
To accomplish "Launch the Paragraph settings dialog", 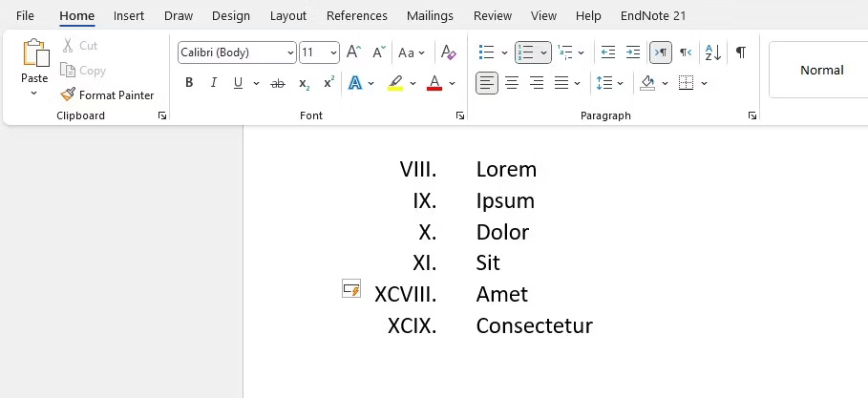I will click(x=752, y=115).
